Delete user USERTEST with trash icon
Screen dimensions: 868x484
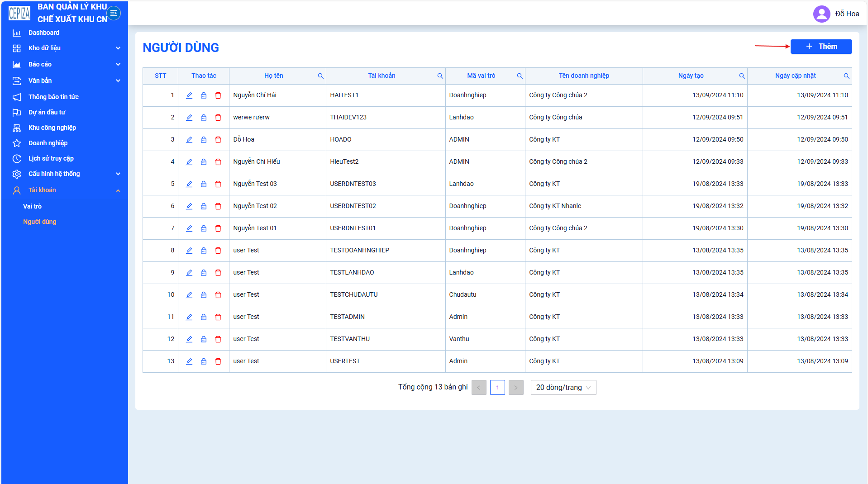tap(218, 361)
